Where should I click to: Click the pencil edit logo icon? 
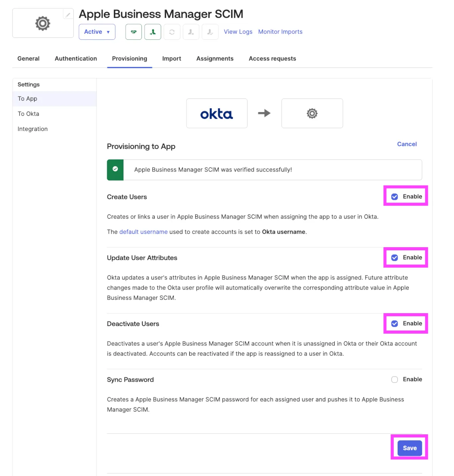(x=68, y=15)
